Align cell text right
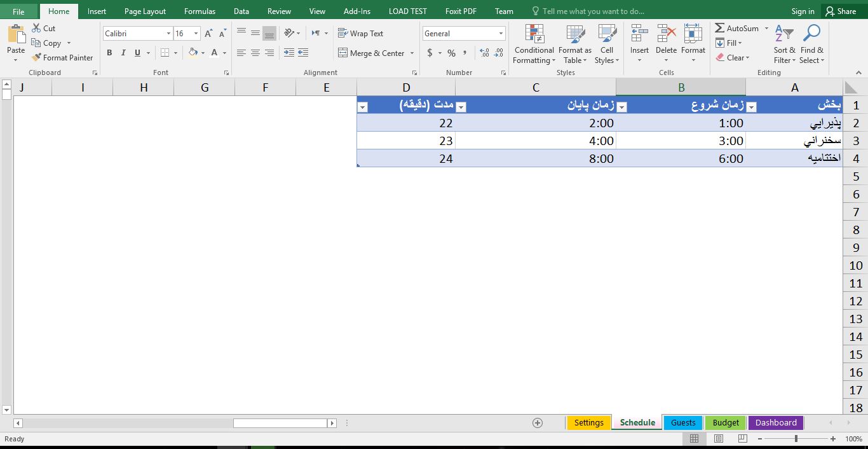Screen dimensions: 868x449 point(269,53)
